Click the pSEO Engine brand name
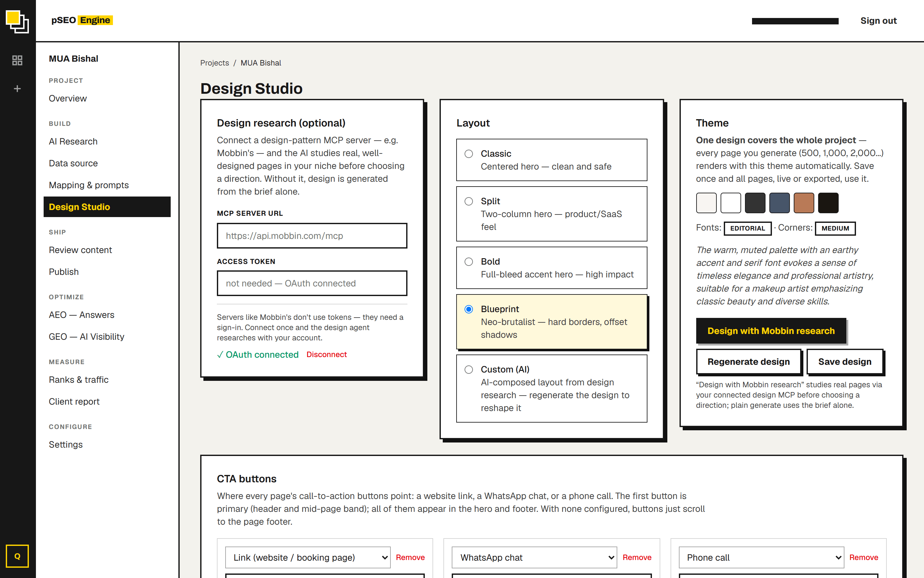This screenshot has width=924, height=578. [82, 20]
